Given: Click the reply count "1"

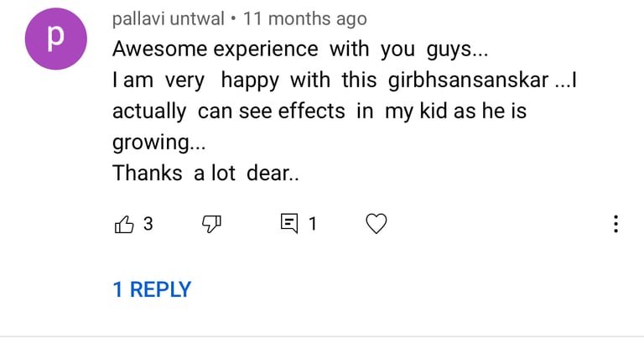Looking at the screenshot, I should tap(313, 224).
